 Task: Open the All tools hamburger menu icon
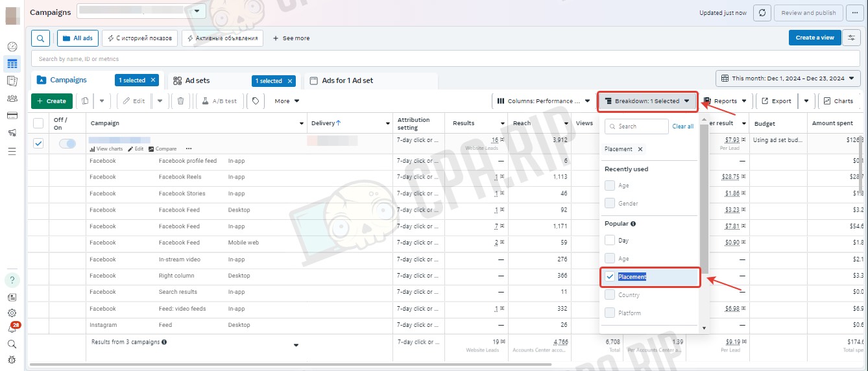click(x=12, y=151)
